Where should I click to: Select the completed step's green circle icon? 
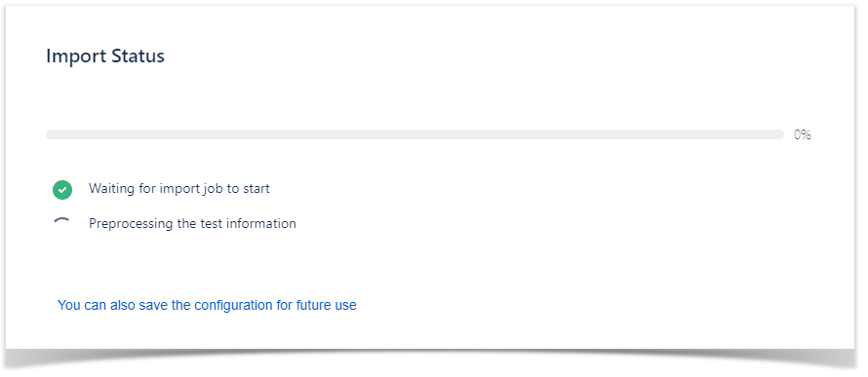(x=62, y=190)
